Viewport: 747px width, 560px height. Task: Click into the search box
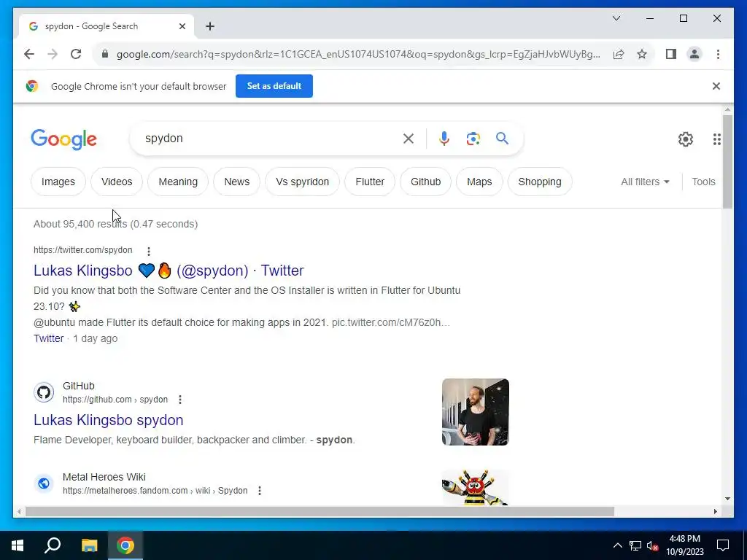tap(267, 139)
